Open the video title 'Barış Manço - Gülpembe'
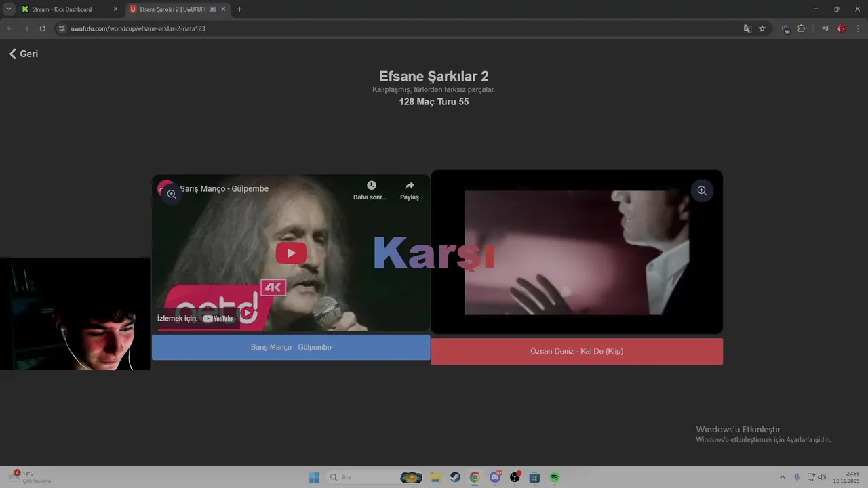The image size is (868, 488). click(x=224, y=188)
